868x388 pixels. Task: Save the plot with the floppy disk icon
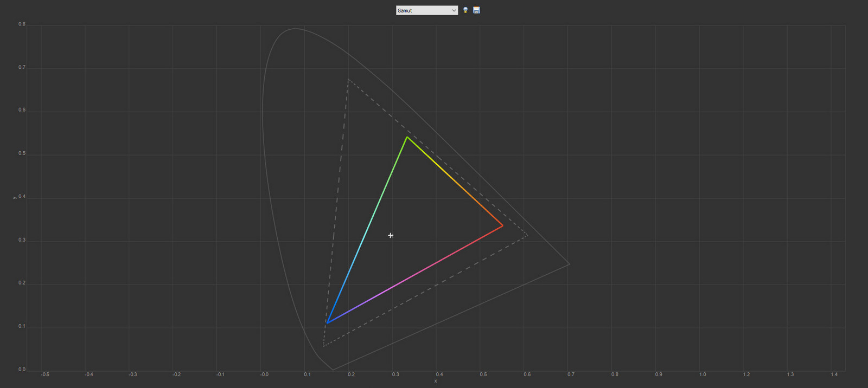click(476, 10)
